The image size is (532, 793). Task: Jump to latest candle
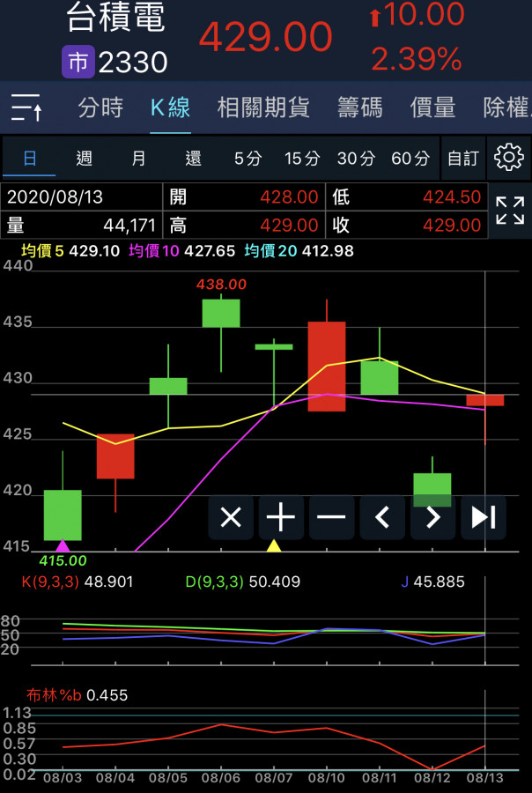483,517
